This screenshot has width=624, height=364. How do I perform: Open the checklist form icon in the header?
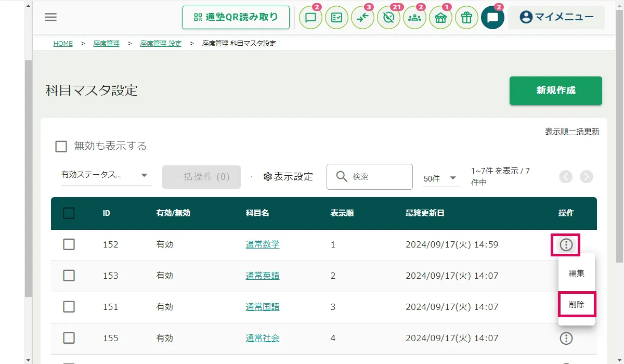337,18
